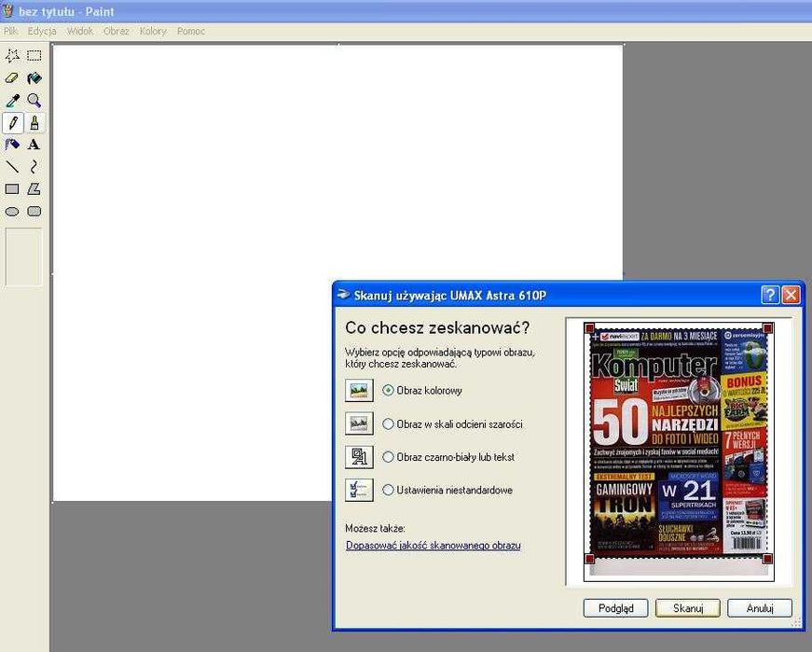Open the Plik menu
The width and height of the screenshot is (812, 652).
tap(10, 31)
